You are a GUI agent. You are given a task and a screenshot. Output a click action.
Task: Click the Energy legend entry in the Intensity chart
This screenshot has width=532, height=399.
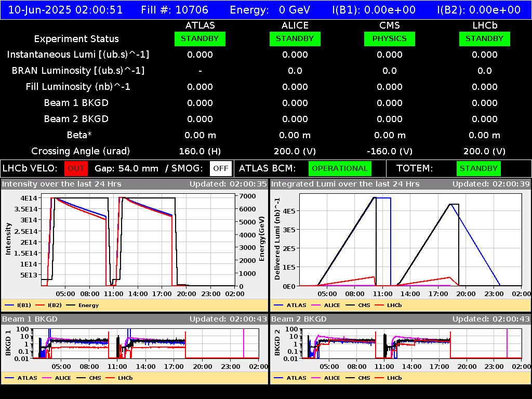click(x=83, y=305)
